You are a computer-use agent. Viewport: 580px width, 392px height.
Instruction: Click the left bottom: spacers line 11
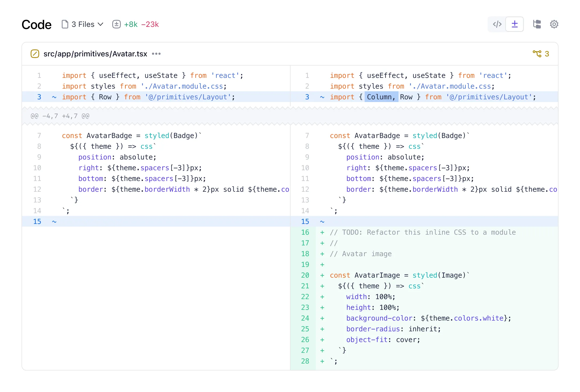point(142,179)
